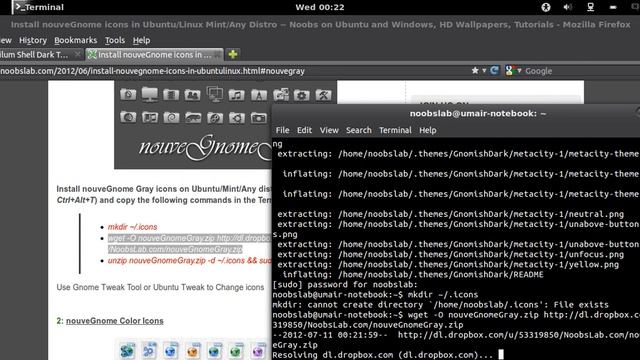Open the terminal Edit menu
The image size is (640, 360).
pyautogui.click(x=304, y=130)
